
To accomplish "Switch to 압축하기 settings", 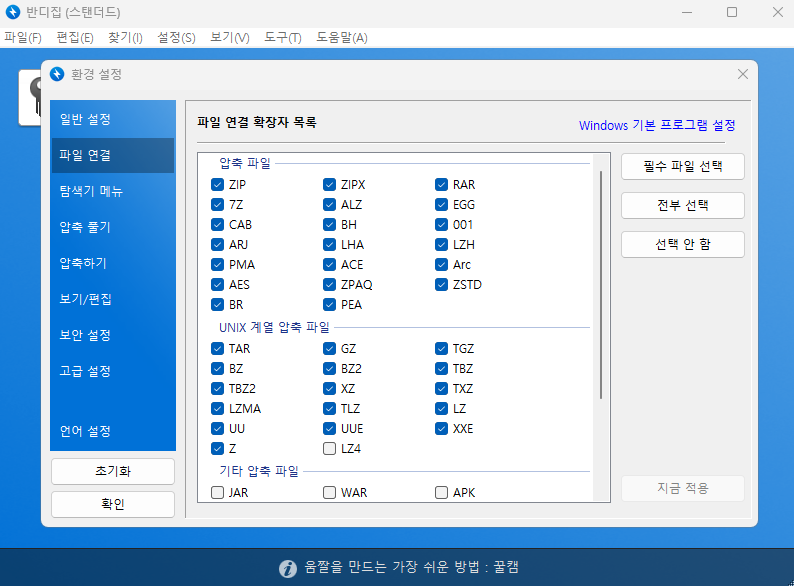I will tap(113, 263).
